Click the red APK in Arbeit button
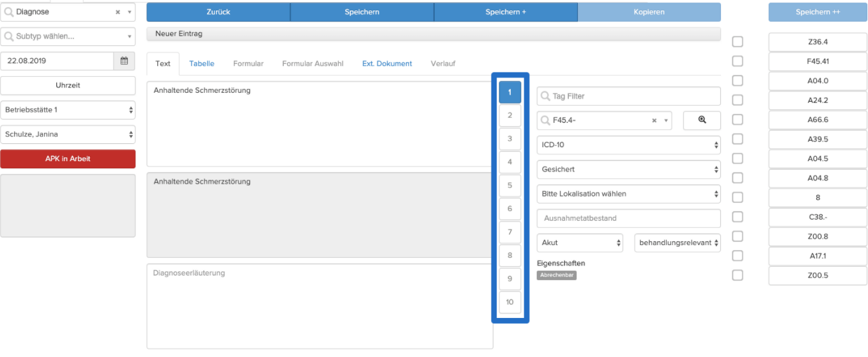This screenshot has width=868, height=357. (68, 159)
